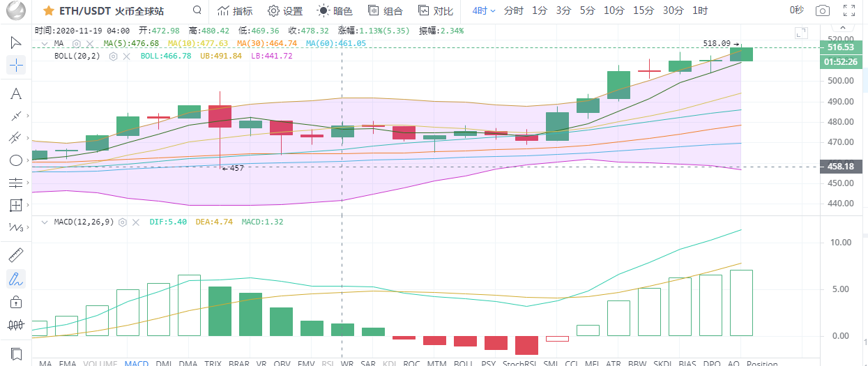
Task: Select the crosshair cursor tool
Action: coord(15,66)
